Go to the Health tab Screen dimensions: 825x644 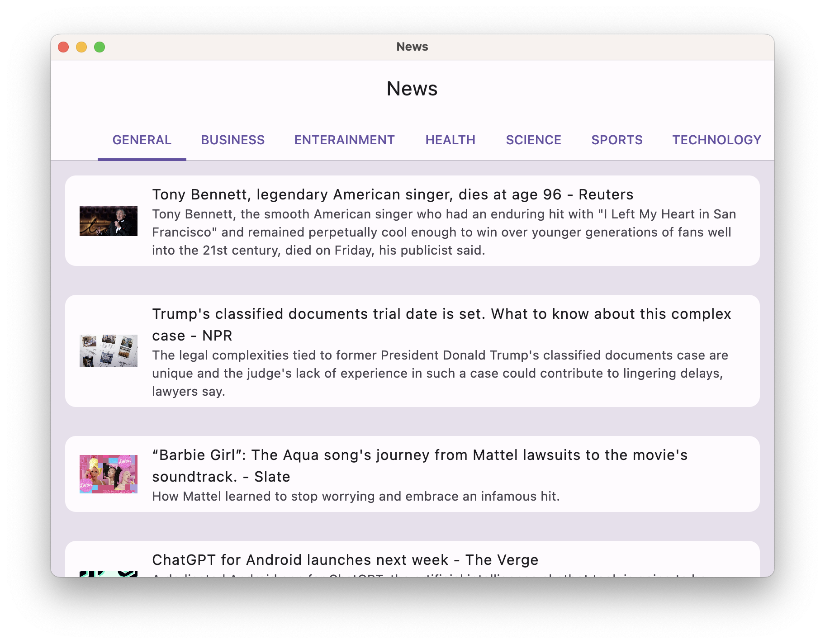450,140
